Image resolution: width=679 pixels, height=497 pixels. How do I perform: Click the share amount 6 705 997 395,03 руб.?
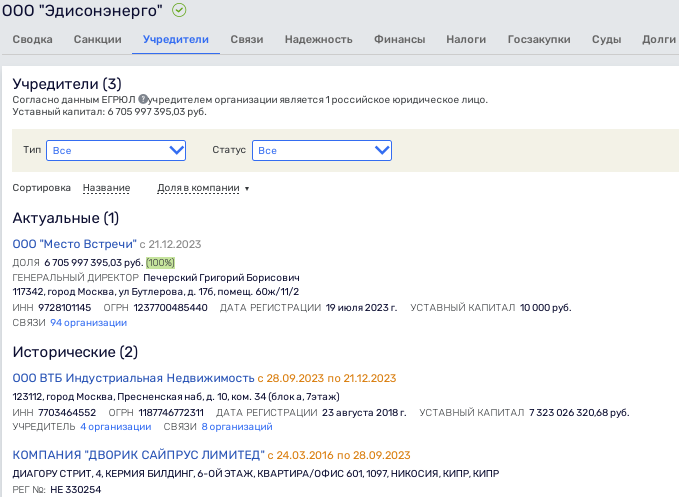coord(94,263)
